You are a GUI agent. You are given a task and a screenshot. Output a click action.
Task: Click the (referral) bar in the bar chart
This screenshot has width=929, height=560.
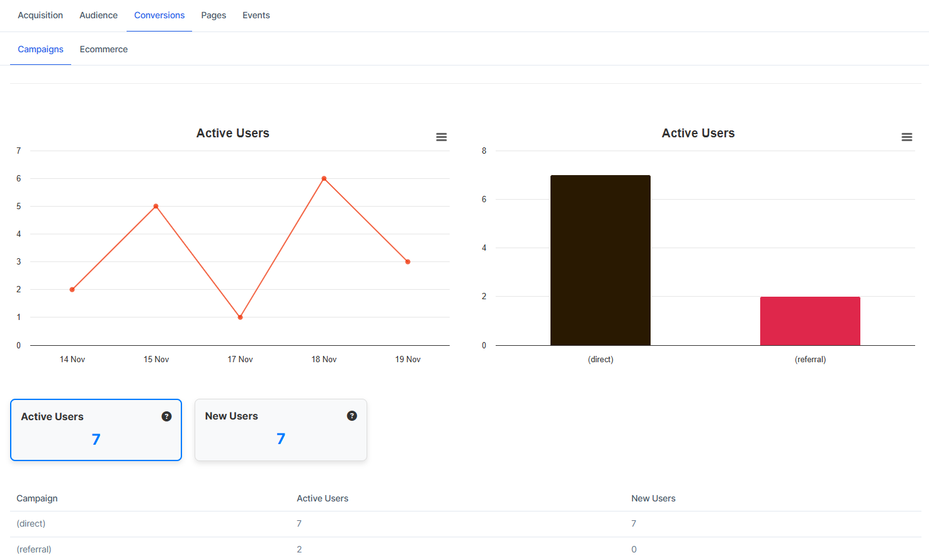(810, 321)
